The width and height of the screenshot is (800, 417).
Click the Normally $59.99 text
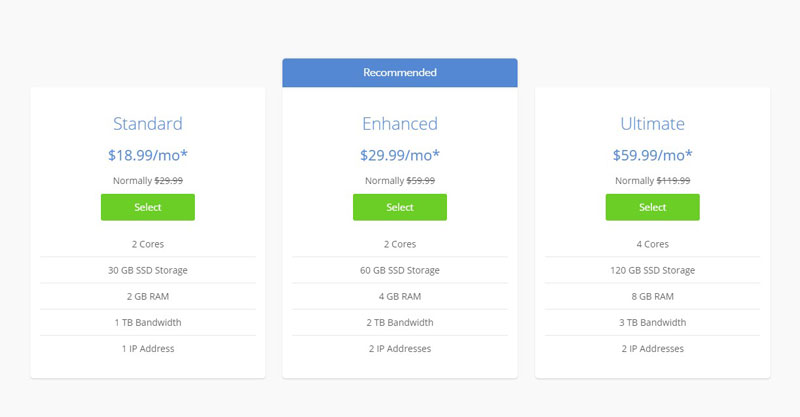point(399,181)
